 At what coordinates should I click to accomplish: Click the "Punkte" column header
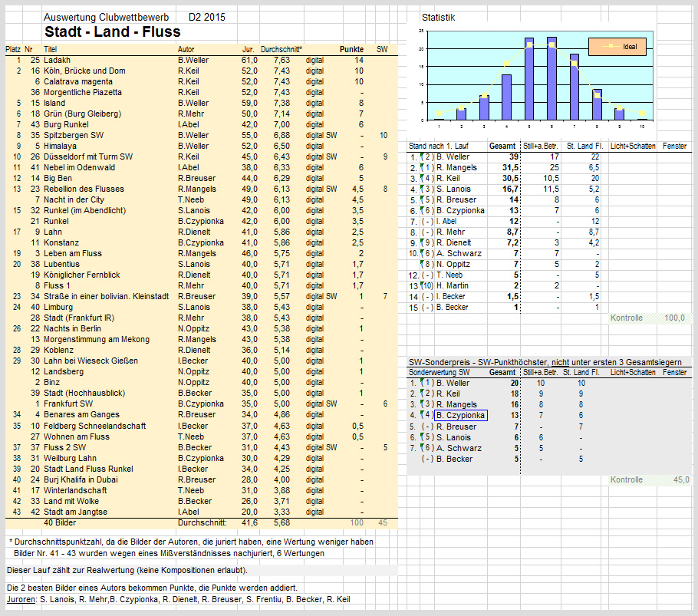pos(351,49)
